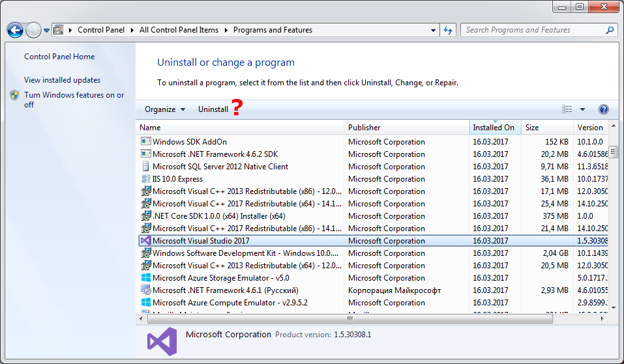
Task: Select Microsoft Visual Studio 2017 name
Action: click(201, 240)
